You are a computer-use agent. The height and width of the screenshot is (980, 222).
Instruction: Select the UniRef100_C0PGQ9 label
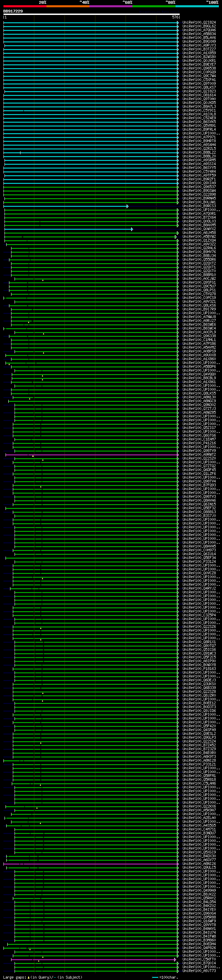pyautogui.click(x=199, y=72)
